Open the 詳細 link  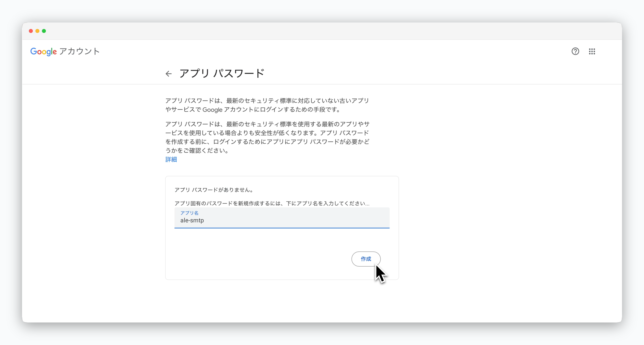pyautogui.click(x=171, y=159)
